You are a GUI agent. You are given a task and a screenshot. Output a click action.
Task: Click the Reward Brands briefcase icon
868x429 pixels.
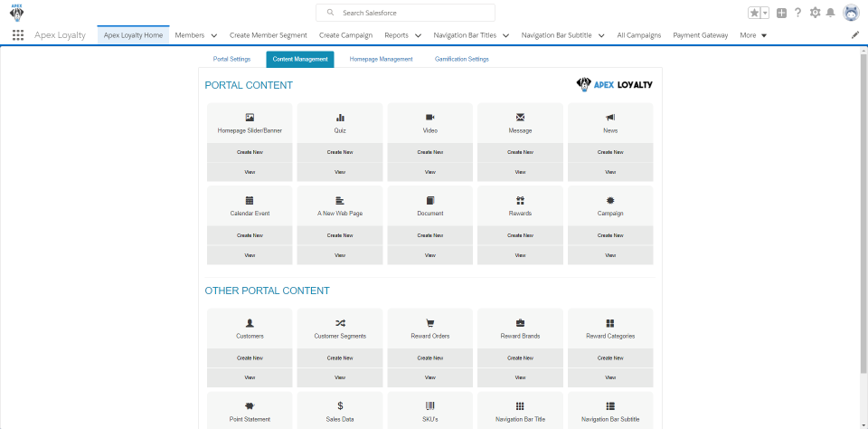pos(521,323)
